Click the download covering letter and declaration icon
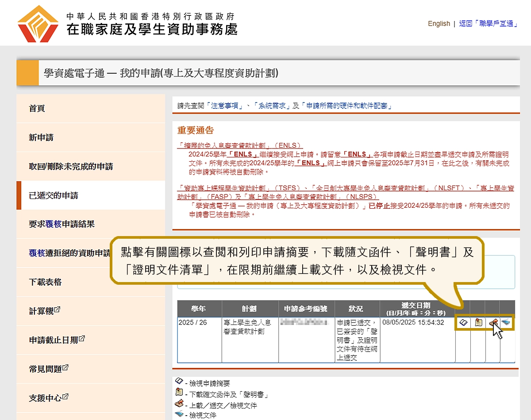 [x=478, y=323]
